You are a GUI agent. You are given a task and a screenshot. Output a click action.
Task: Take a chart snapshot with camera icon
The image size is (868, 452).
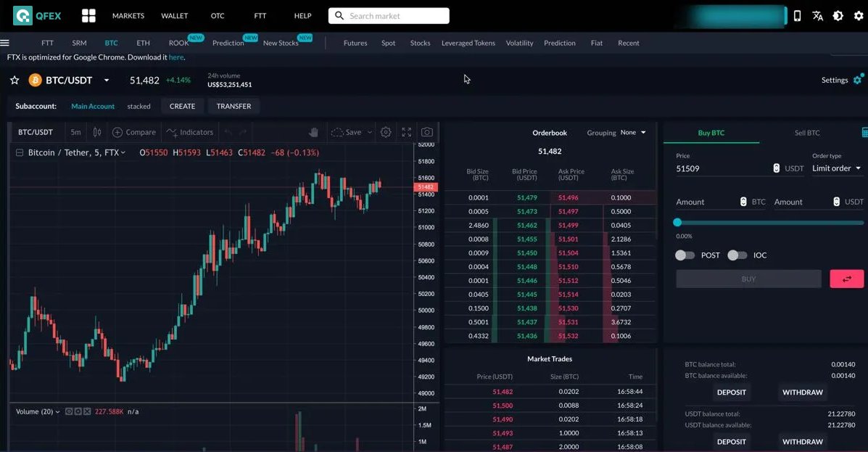click(x=427, y=132)
